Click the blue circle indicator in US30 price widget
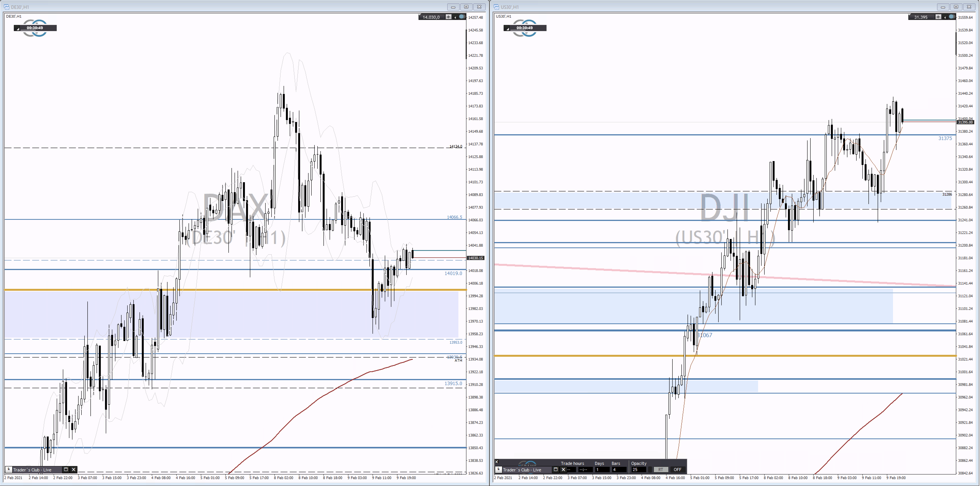 (952, 17)
